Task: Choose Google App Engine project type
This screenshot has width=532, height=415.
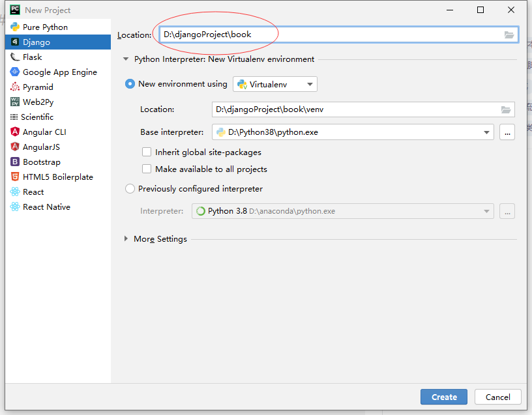Action: pos(58,72)
